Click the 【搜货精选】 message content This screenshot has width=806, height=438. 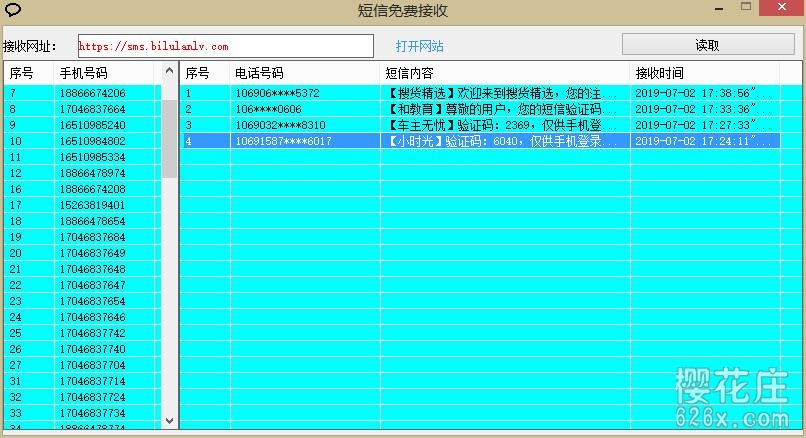(x=502, y=93)
